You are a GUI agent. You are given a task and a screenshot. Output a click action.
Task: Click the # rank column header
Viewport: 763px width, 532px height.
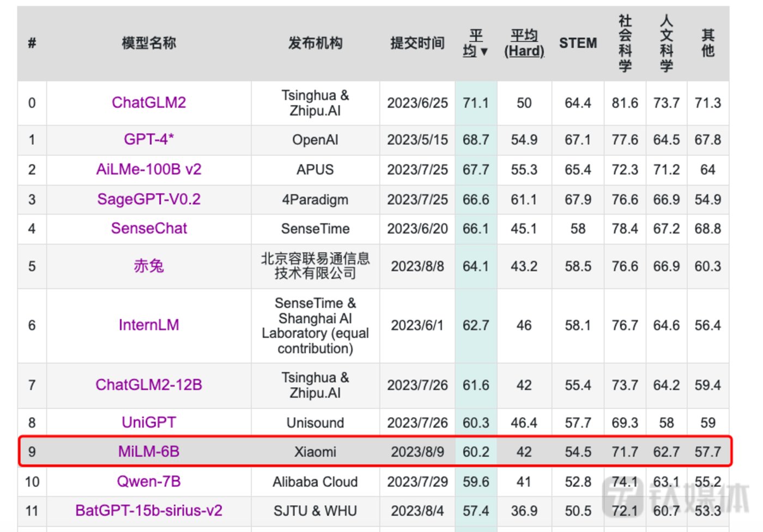32,43
